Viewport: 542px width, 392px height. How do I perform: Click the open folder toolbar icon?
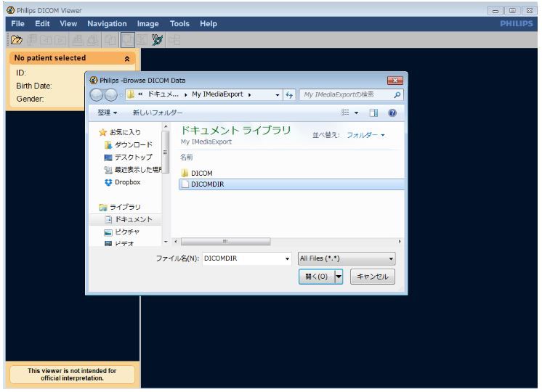(x=16, y=40)
